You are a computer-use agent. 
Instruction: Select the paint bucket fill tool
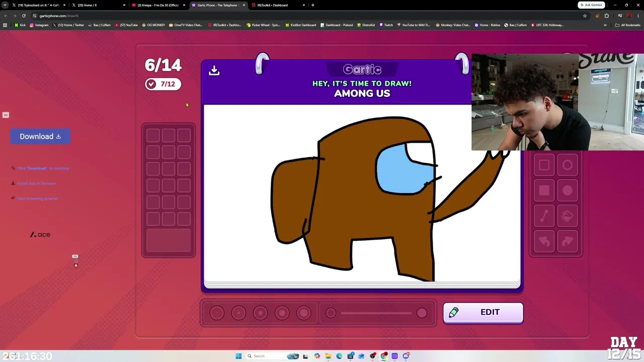tap(568, 216)
